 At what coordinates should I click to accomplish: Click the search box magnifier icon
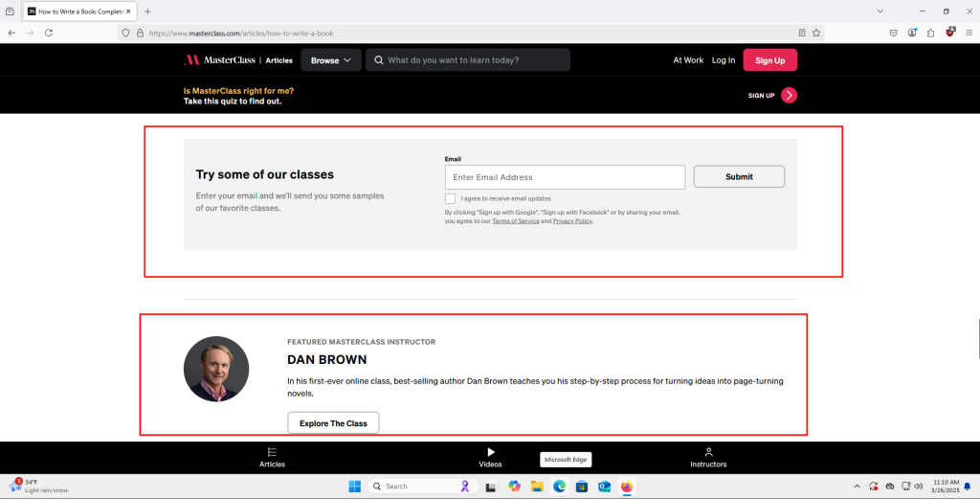[x=379, y=60]
